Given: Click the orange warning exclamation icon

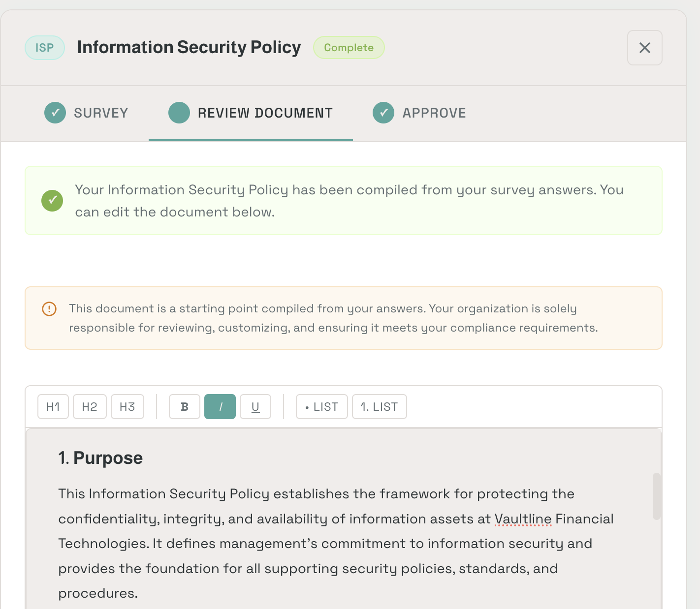Looking at the screenshot, I should point(49,309).
